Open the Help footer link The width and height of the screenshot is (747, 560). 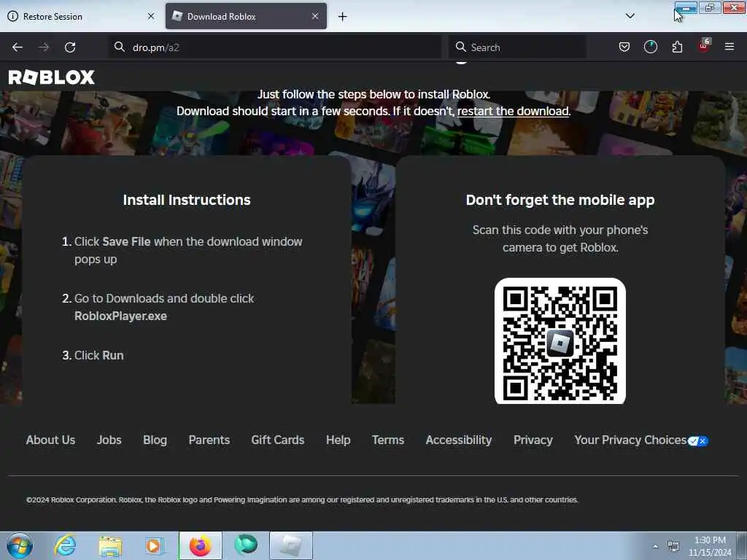point(338,440)
